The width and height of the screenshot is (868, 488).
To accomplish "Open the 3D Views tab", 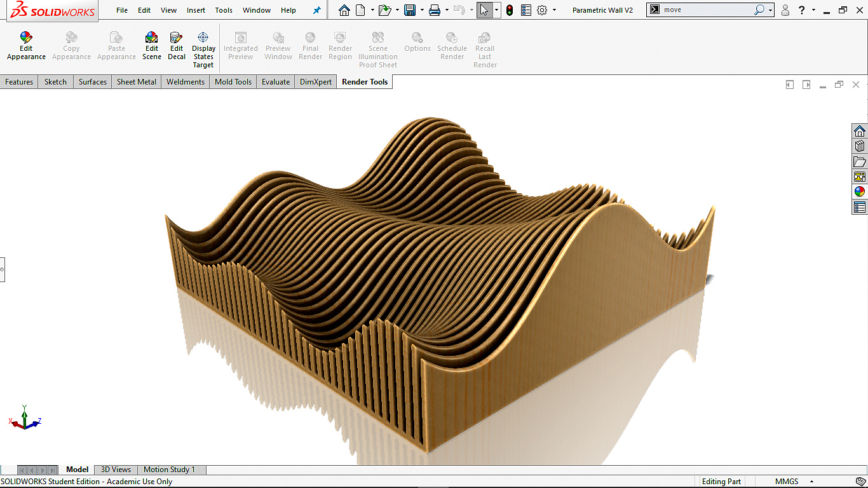I will (116, 470).
